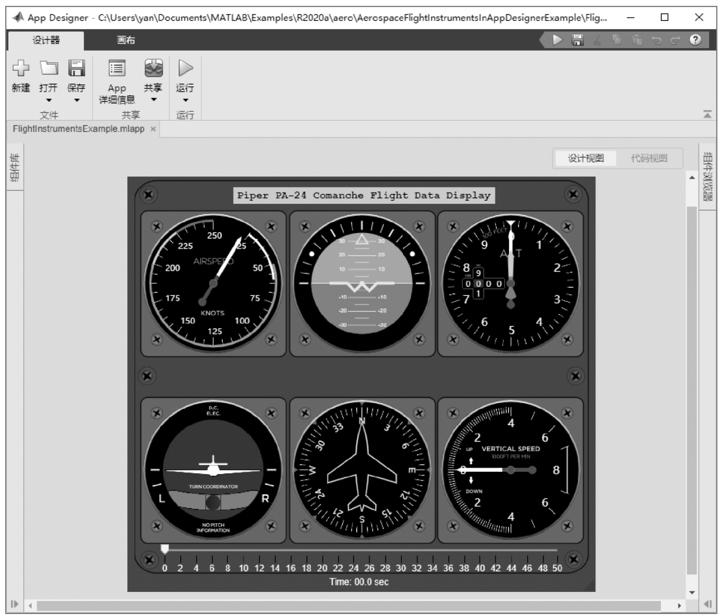
Task: Click the horizontal scrollbar thumb
Action: (349, 606)
